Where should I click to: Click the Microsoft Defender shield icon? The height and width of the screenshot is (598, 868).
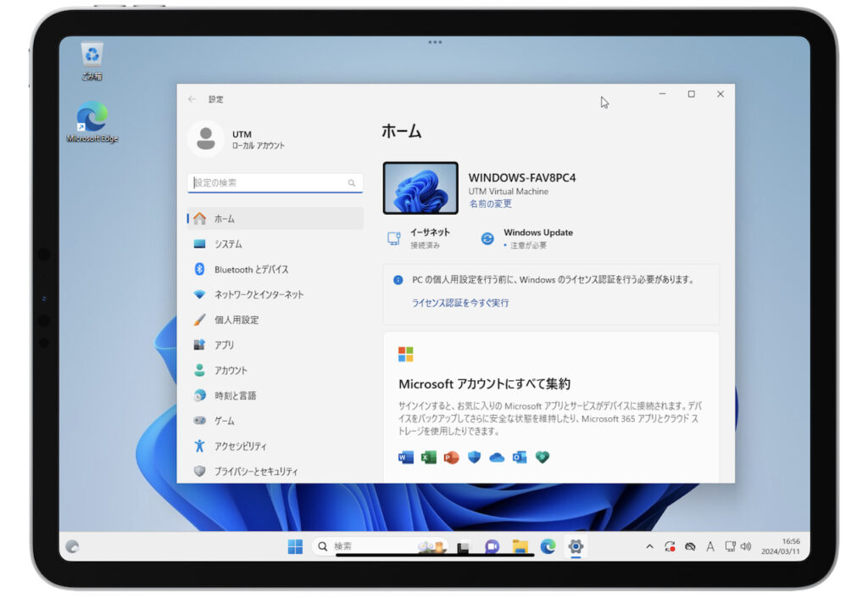[473, 456]
